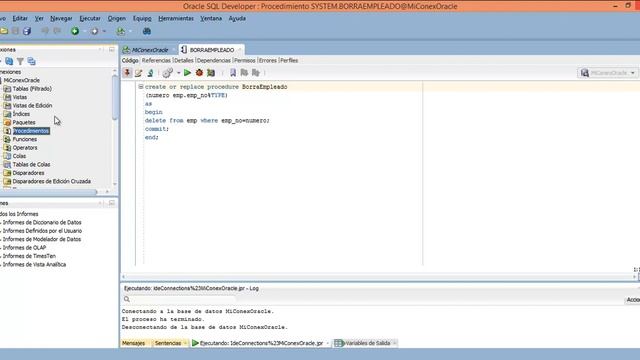Click the Forward navigation button in main toolbar
Screen dimensions: 640x360
(x=94, y=31)
